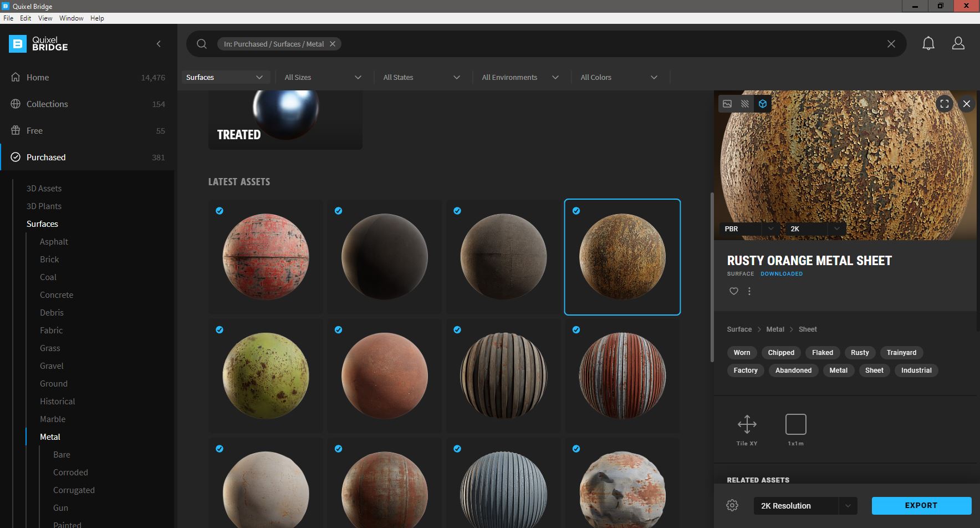This screenshot has width=980, height=528.
Task: Open the asset more-options menu
Action: pos(749,291)
